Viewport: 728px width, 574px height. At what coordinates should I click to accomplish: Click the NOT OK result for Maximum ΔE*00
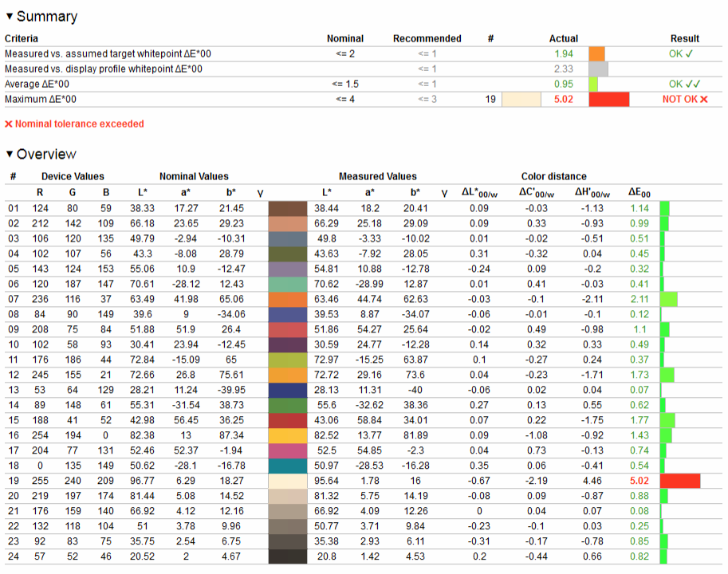pos(684,99)
